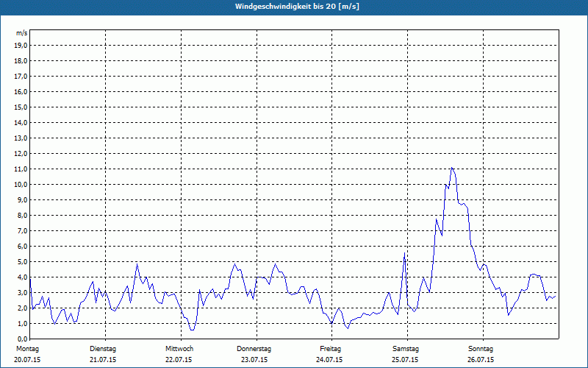Click the date 20.07.15

coord(27,360)
